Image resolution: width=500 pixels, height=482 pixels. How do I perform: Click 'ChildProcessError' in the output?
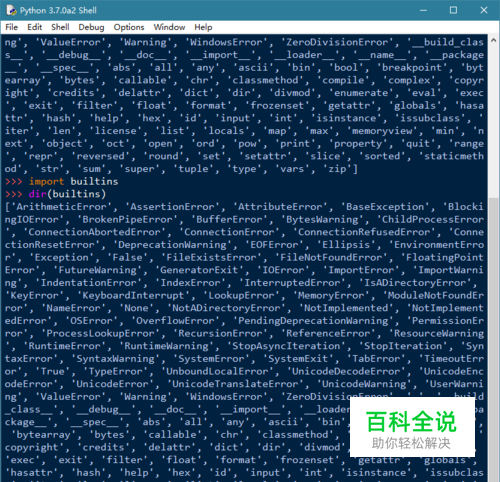point(433,219)
